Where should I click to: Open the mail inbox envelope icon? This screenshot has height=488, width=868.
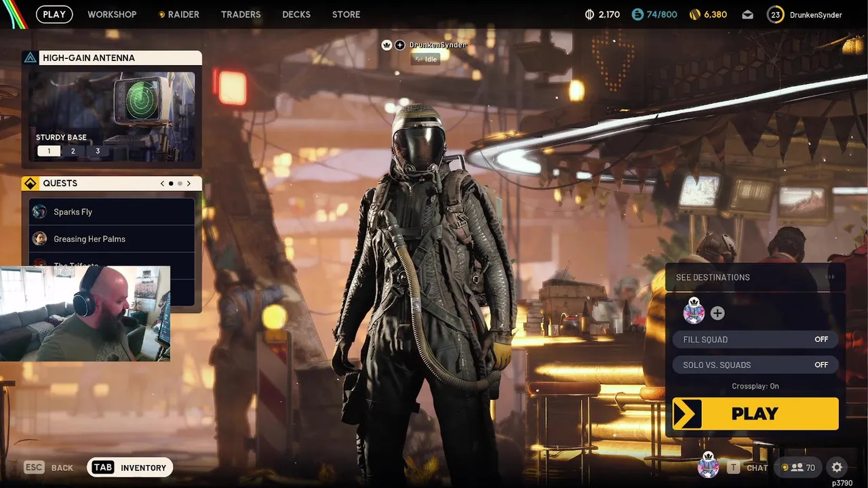[x=747, y=14]
